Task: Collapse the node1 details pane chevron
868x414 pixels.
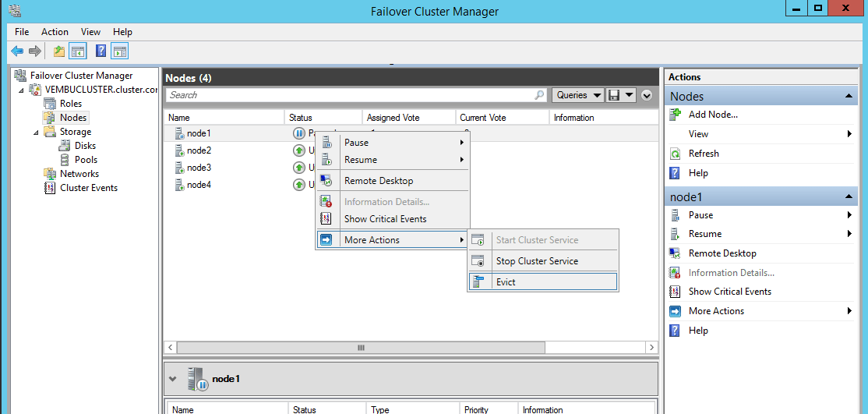Action: [173, 379]
